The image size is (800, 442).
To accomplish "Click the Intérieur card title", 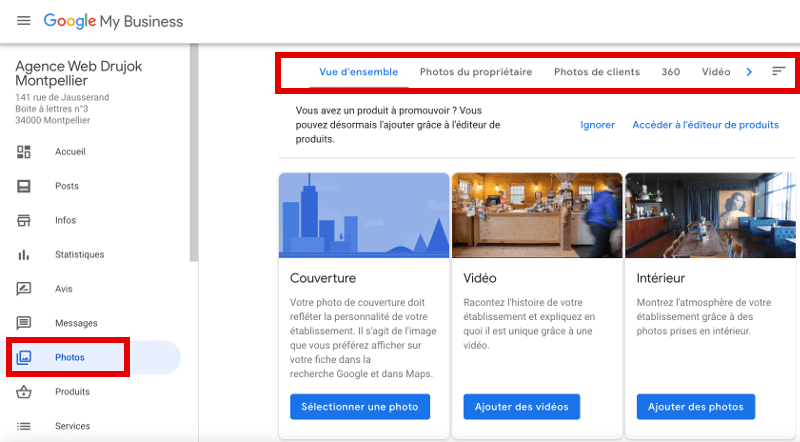I will click(x=661, y=278).
